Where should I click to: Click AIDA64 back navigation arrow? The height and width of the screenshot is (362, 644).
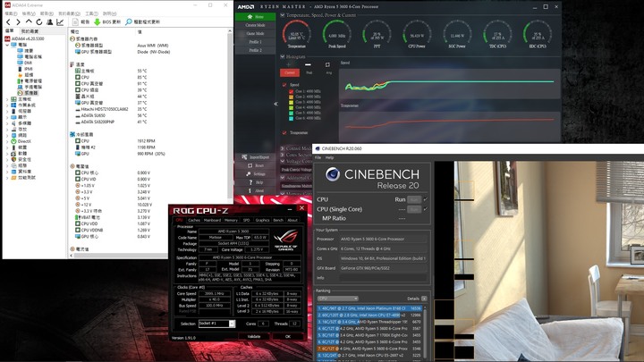8,21
